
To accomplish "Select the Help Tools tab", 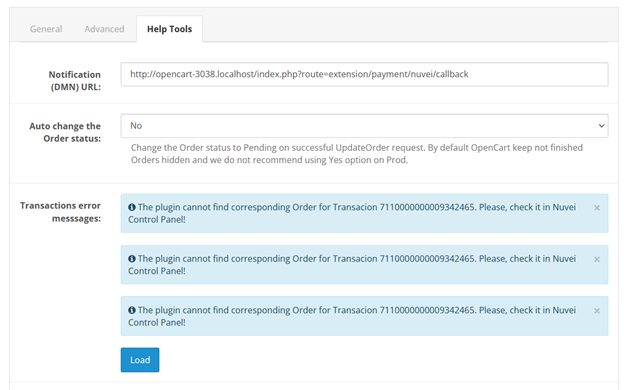I will (x=170, y=29).
